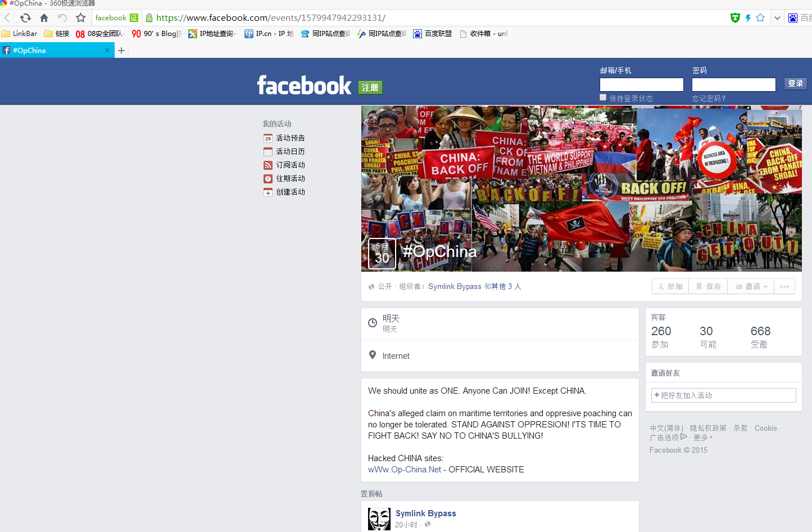The width and height of the screenshot is (812, 532).
Task: Open 条款 terms link
Action: coord(741,428)
